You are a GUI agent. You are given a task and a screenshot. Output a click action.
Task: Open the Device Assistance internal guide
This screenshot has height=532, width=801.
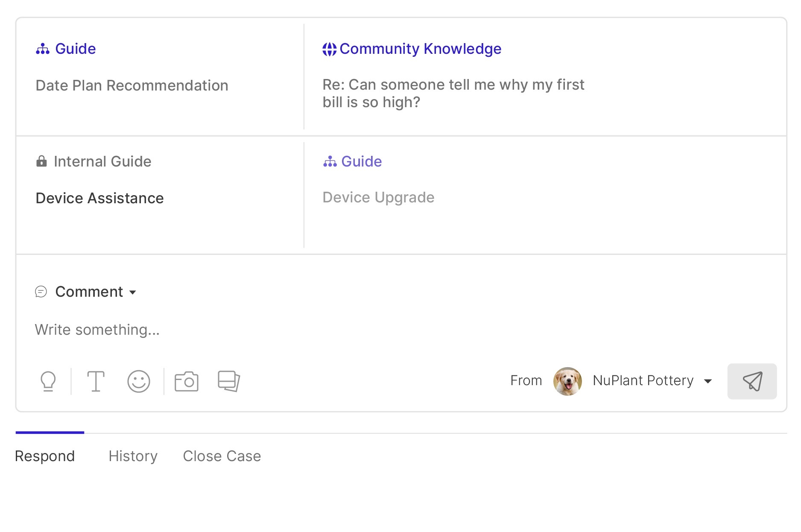click(x=100, y=198)
